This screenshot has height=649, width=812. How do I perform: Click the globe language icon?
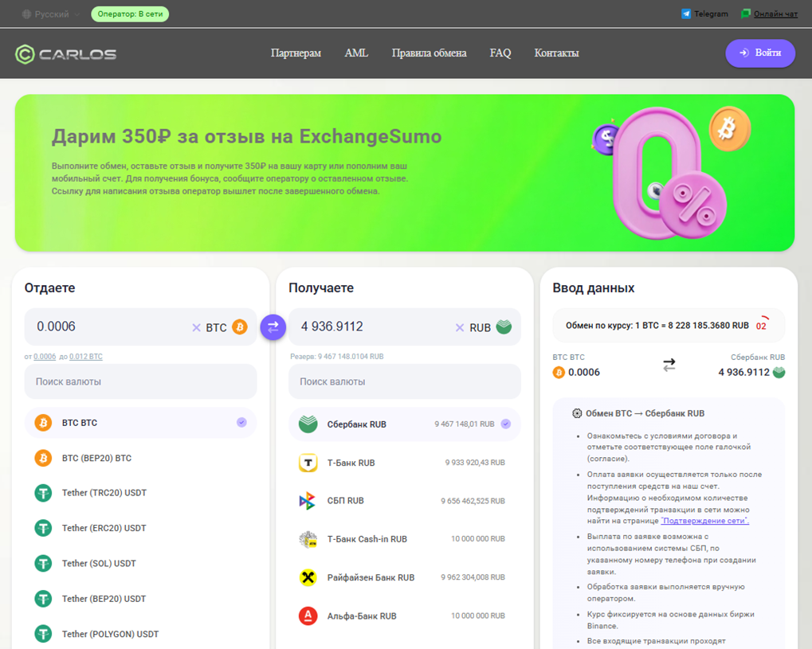[x=26, y=14]
